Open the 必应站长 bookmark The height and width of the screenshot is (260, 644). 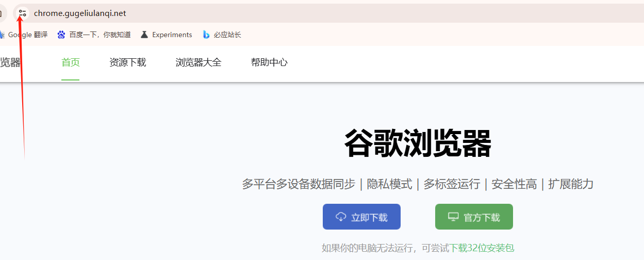tap(222, 35)
